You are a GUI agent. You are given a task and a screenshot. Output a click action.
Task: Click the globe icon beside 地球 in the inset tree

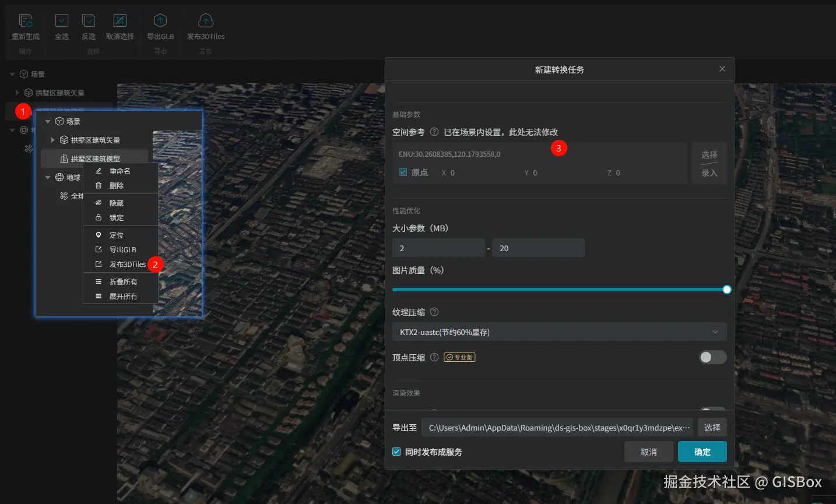coord(59,177)
